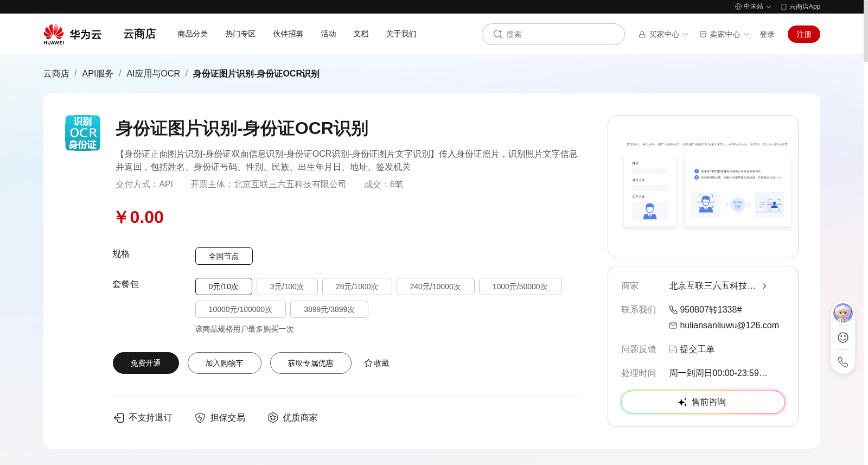Open the 关于我们 menu item
The width and height of the screenshot is (868, 465).
click(x=401, y=34)
